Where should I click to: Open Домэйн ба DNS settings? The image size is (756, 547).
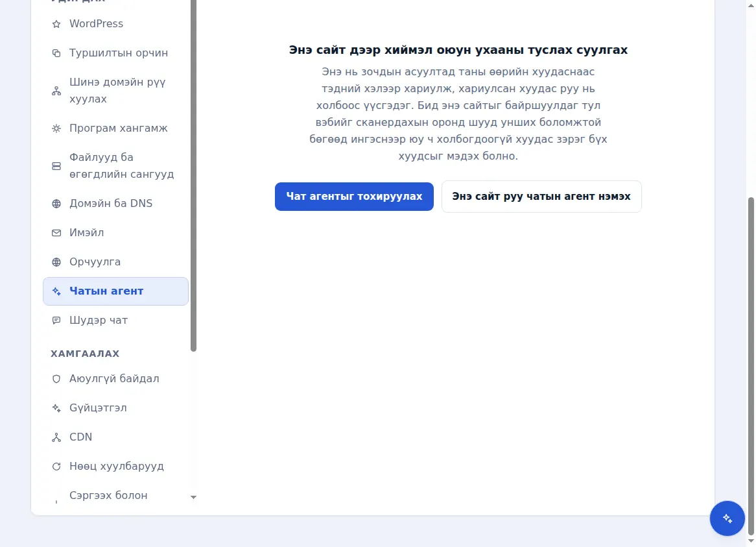(x=115, y=204)
